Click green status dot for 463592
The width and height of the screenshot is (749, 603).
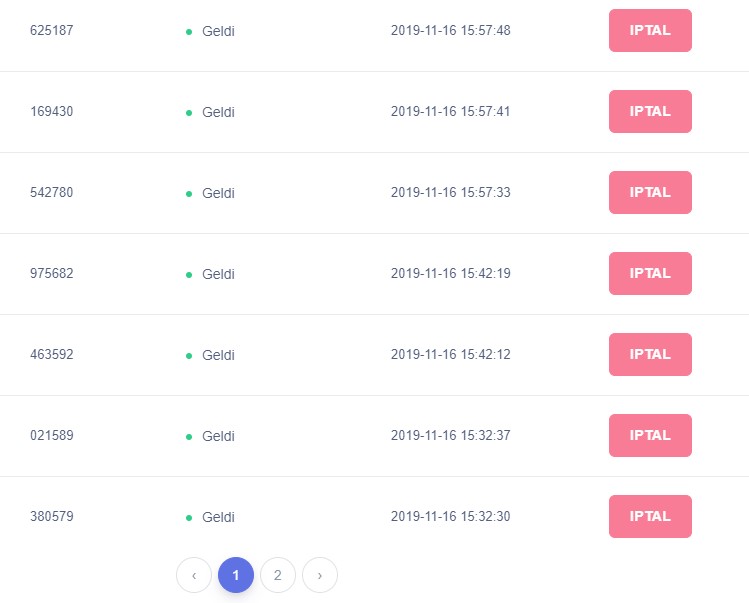[189, 356]
